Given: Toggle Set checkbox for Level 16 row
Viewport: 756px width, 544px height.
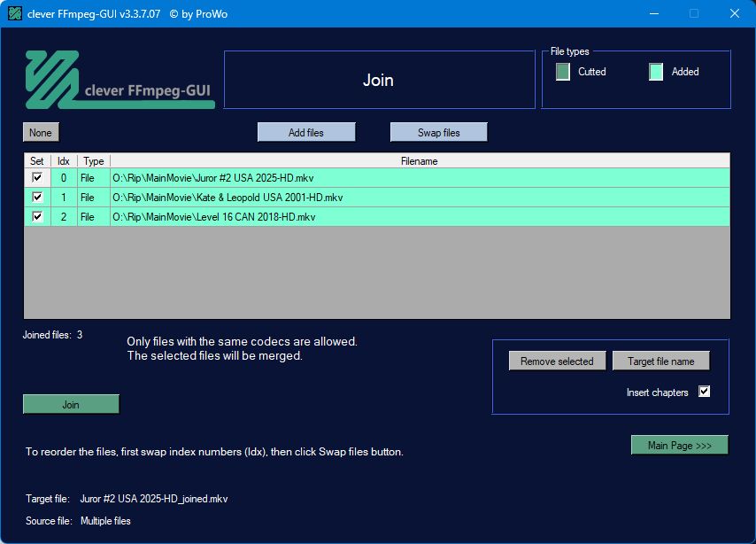Looking at the screenshot, I should (x=37, y=216).
